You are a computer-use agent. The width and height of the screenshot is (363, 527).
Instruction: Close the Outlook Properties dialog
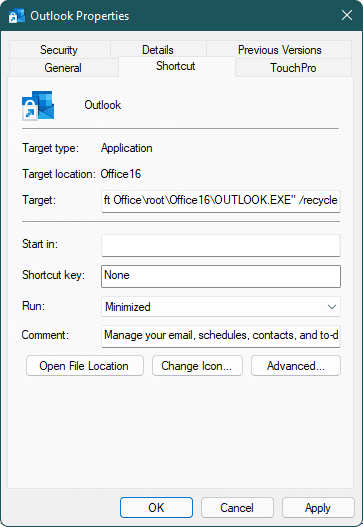click(347, 15)
